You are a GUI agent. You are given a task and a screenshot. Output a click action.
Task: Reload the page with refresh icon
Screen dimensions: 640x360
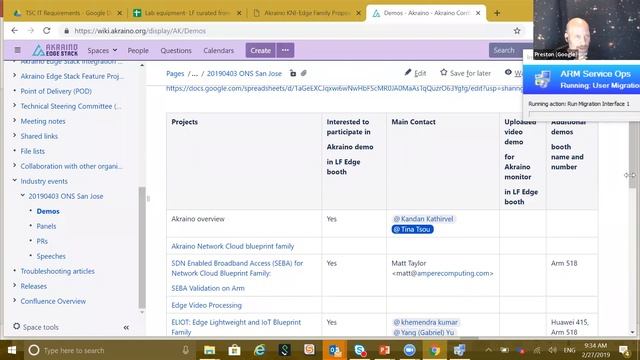coord(47,31)
